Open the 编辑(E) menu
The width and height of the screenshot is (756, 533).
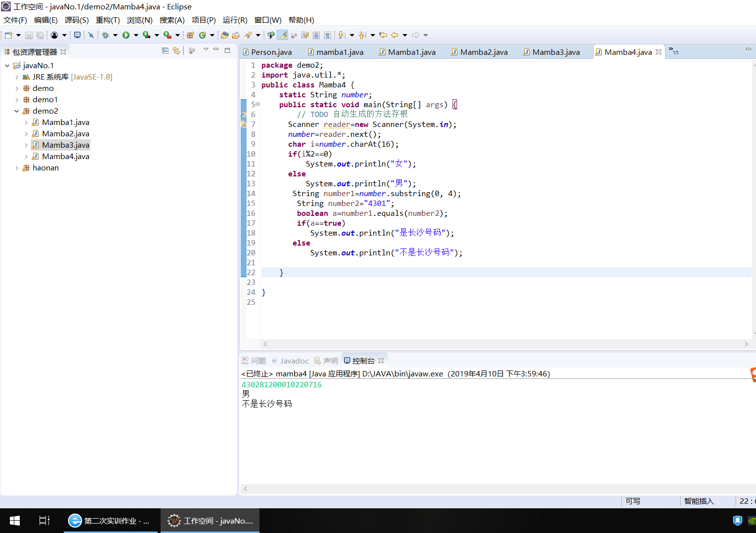[x=46, y=20]
